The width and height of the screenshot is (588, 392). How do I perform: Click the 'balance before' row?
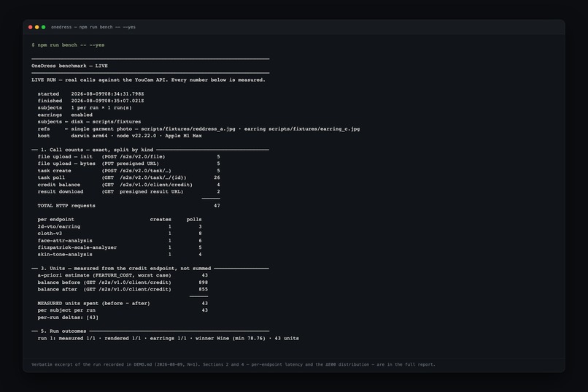pos(123,283)
